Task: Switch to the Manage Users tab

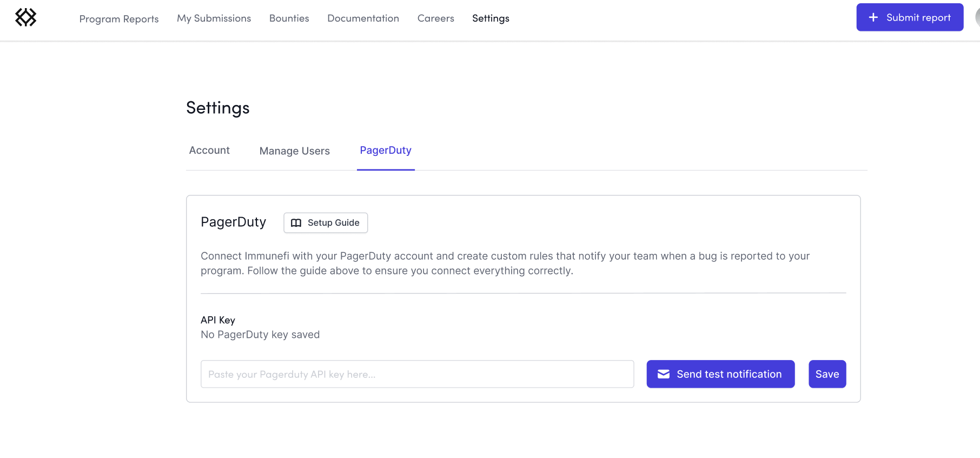Action: coord(294,151)
